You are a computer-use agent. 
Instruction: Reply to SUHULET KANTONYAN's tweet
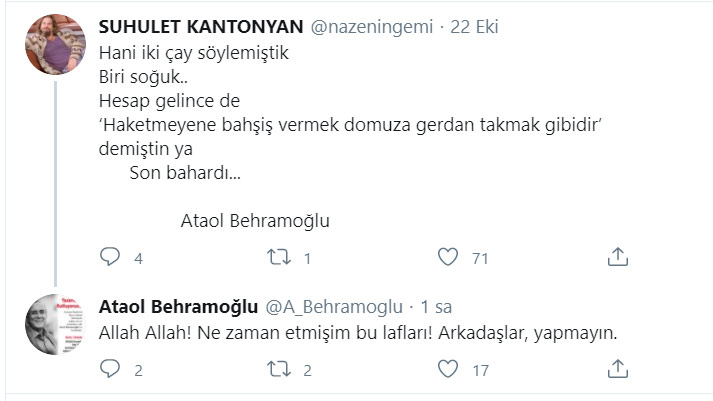click(x=110, y=257)
